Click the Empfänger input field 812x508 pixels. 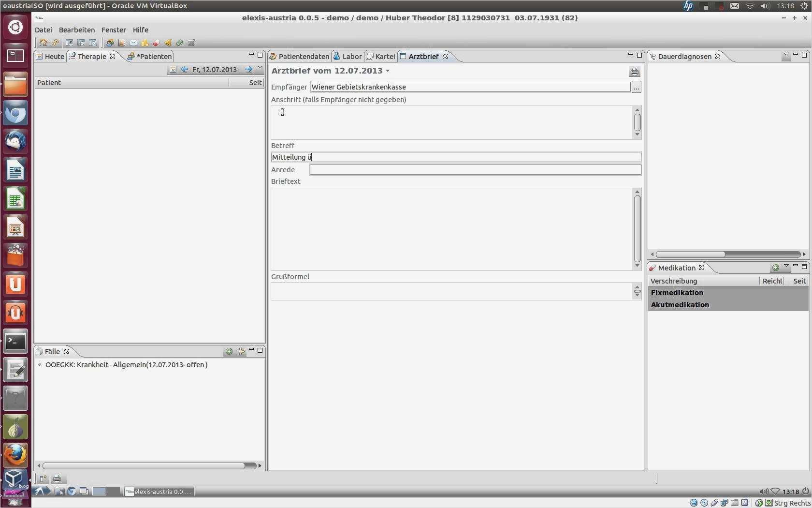(470, 87)
